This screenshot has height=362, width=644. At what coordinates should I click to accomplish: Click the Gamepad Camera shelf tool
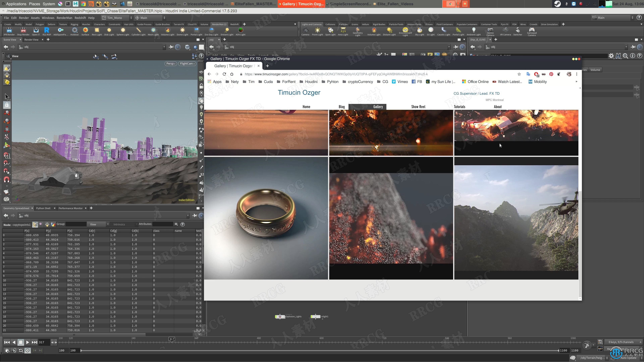[x=532, y=32]
